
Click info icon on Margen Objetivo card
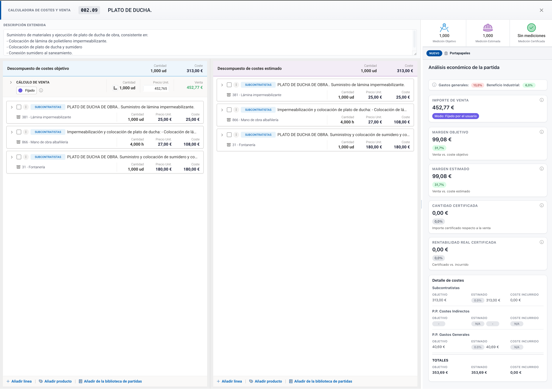(541, 132)
